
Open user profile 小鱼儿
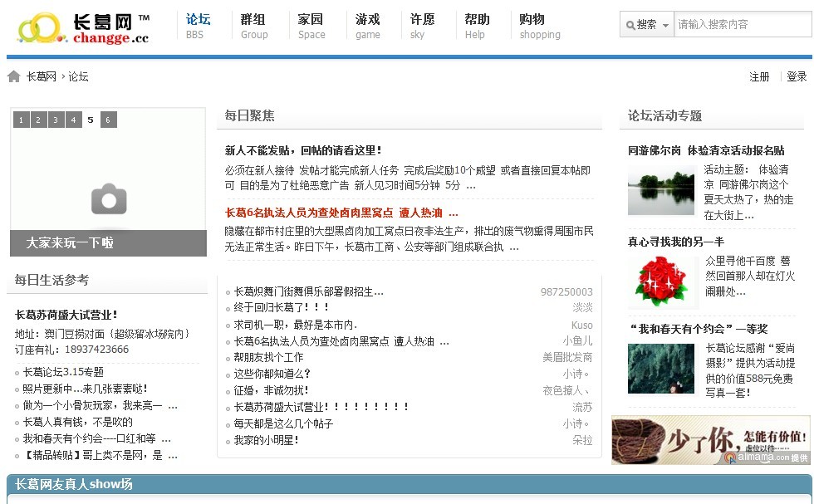pos(578,341)
